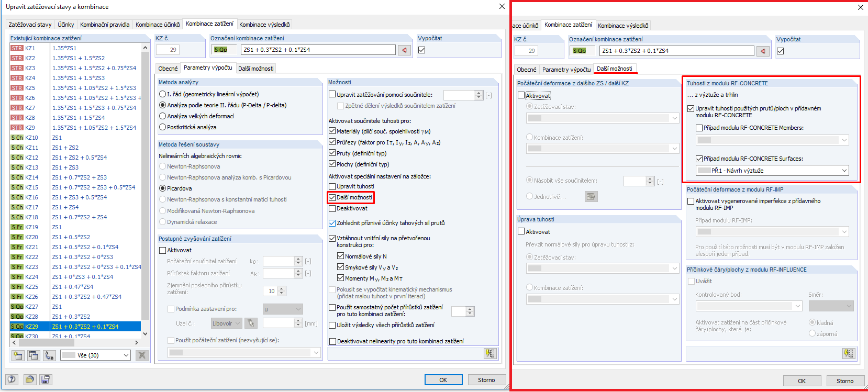Screen dimensions: 868x392
Task: Open Kombinace výsledků tab in left dialog
Action: pos(264,25)
